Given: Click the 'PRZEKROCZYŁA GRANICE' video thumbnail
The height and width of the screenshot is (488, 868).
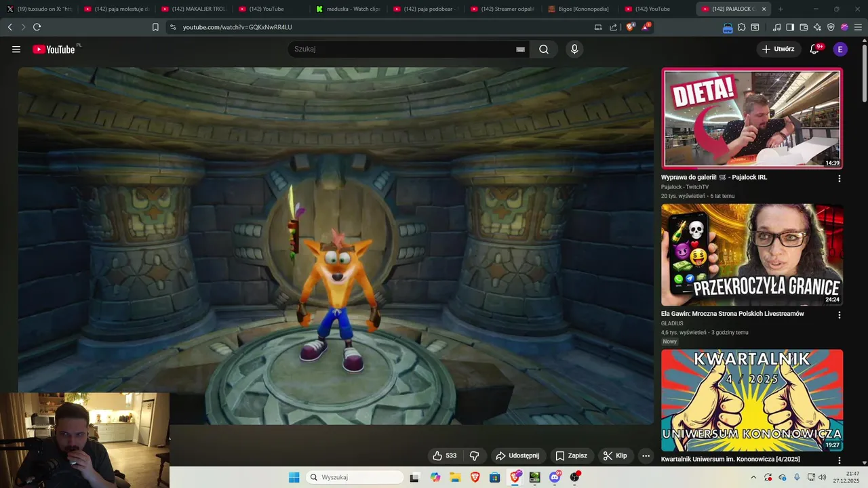Looking at the screenshot, I should click(x=752, y=255).
